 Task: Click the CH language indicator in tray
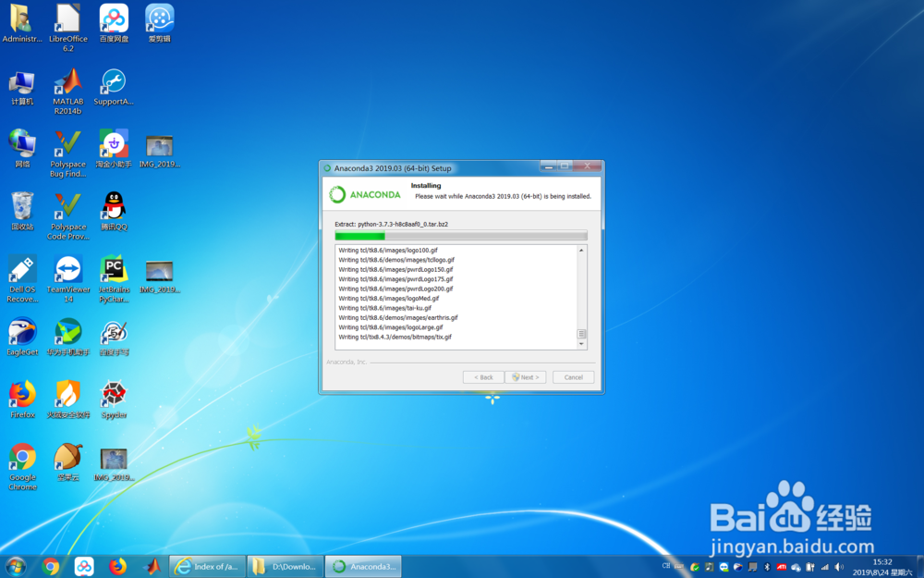pos(666,566)
